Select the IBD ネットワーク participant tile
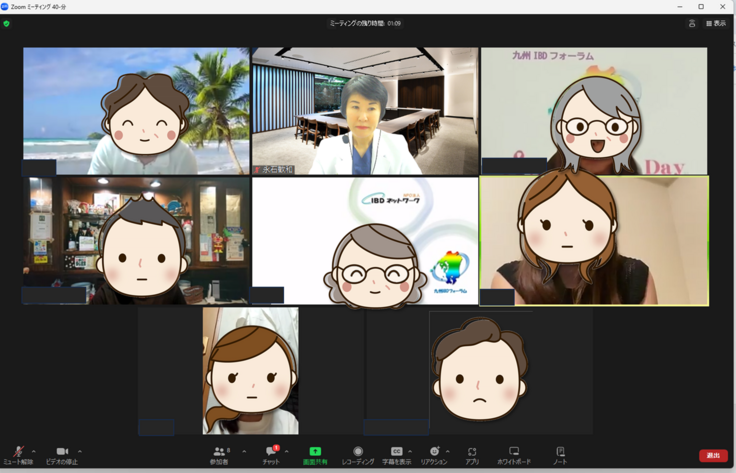 pyautogui.click(x=365, y=240)
